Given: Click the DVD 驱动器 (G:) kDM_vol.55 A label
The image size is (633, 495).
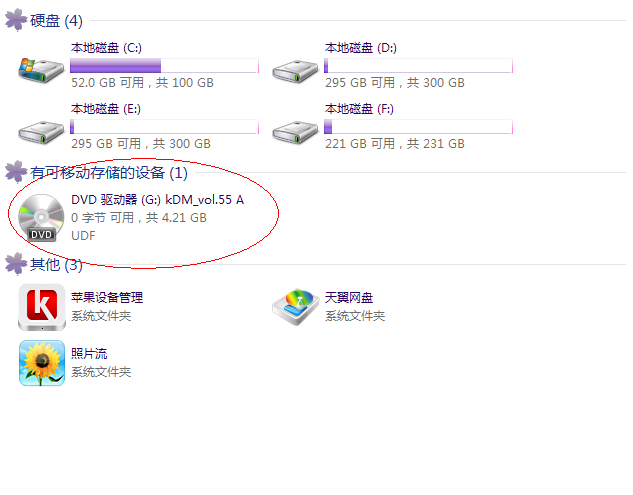Looking at the screenshot, I should (x=157, y=199).
